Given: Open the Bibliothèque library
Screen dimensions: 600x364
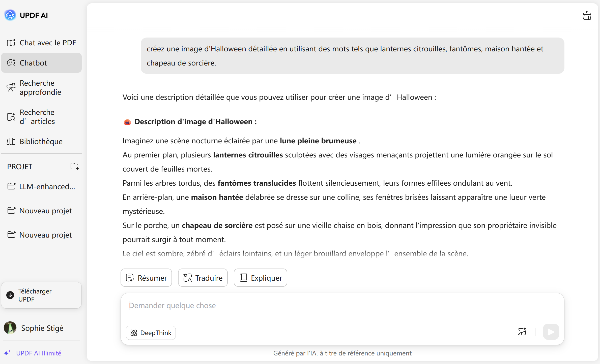Looking at the screenshot, I should pos(41,141).
